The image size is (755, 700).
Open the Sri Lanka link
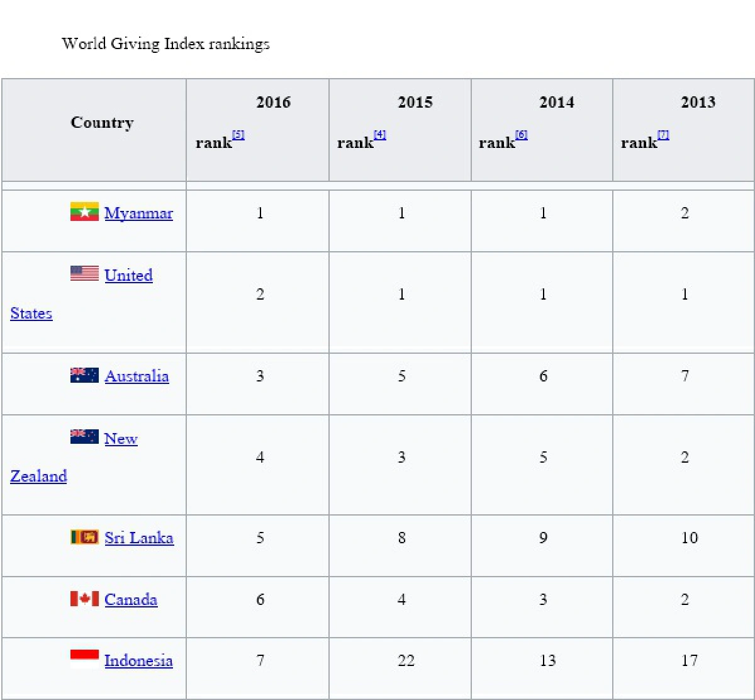139,538
